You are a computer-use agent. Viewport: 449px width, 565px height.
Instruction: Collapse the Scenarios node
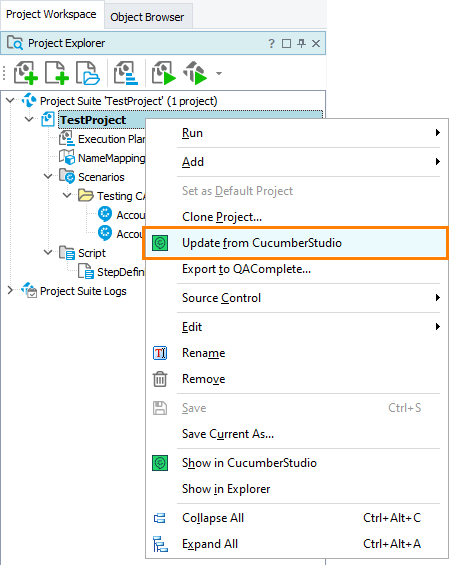(x=48, y=176)
